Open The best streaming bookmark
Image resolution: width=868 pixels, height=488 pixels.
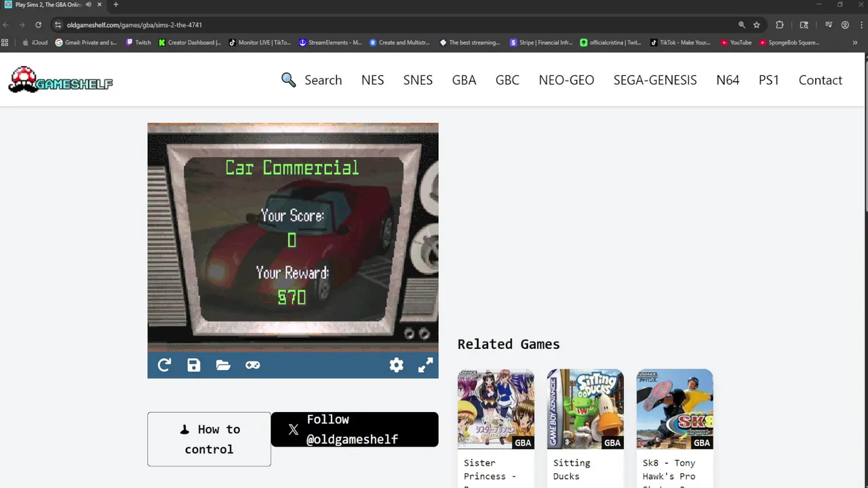coord(470,43)
